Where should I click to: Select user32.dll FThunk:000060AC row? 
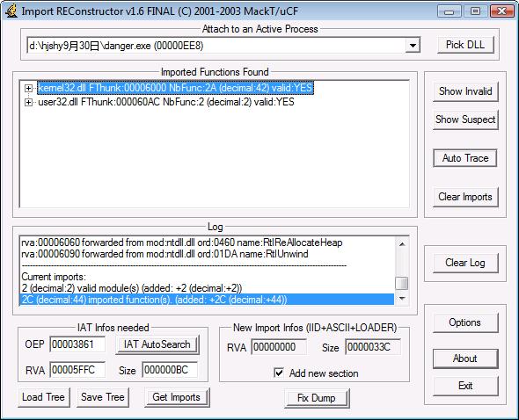click(x=166, y=102)
